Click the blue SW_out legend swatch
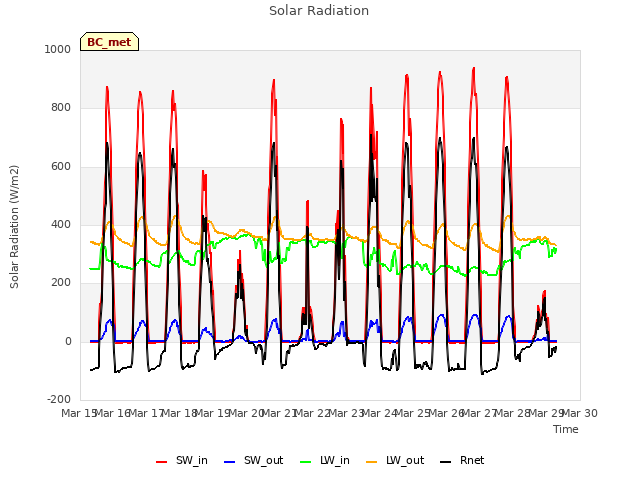The height and width of the screenshot is (480, 640). coord(230,462)
